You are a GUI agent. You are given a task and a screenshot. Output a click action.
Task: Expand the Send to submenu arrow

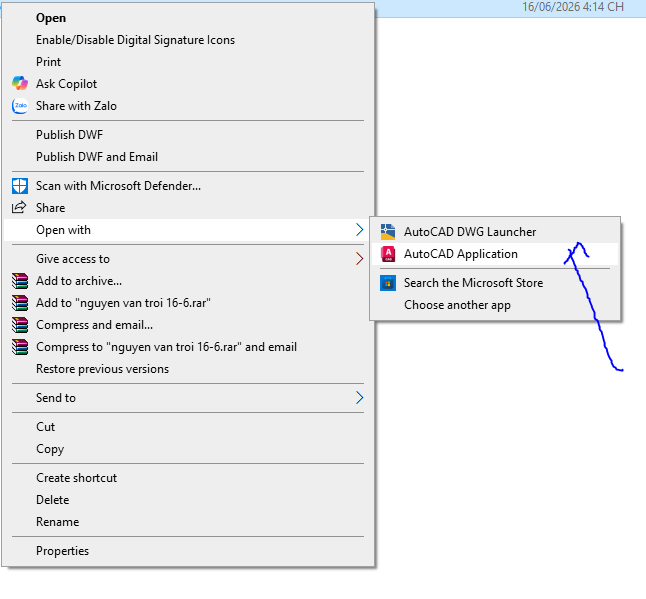pyautogui.click(x=359, y=398)
